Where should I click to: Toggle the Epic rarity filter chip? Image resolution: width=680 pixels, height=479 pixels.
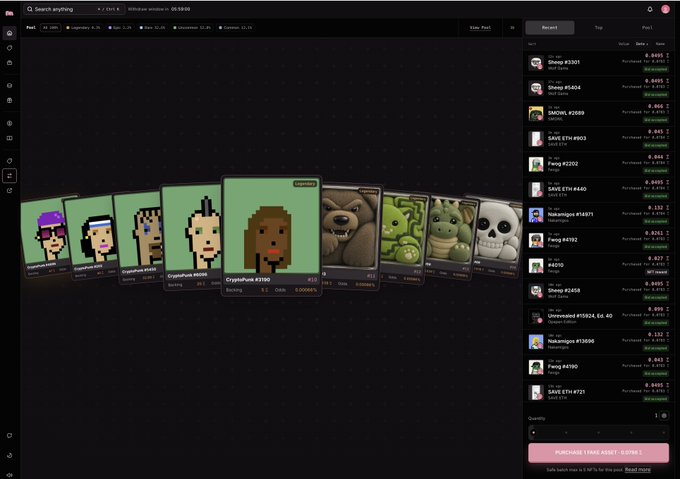coord(120,28)
